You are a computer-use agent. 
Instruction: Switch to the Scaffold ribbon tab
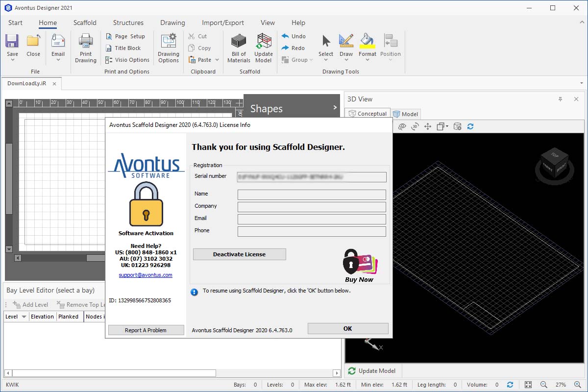tap(85, 23)
